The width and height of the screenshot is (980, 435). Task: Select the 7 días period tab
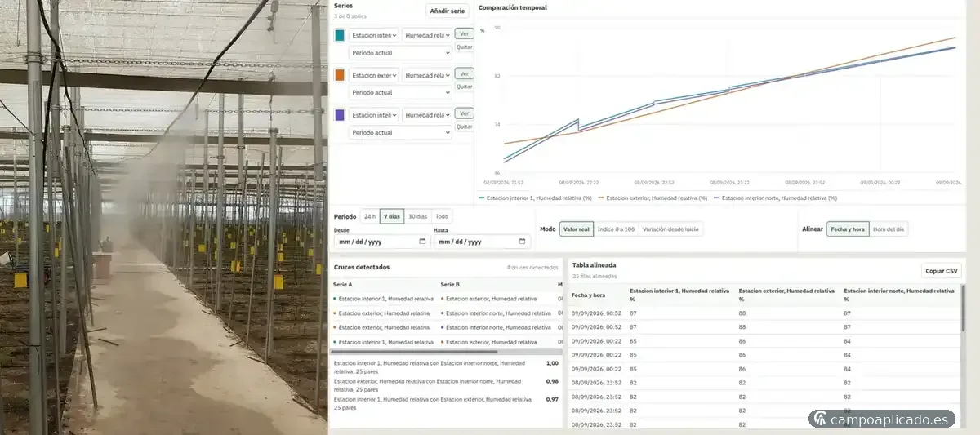393,216
